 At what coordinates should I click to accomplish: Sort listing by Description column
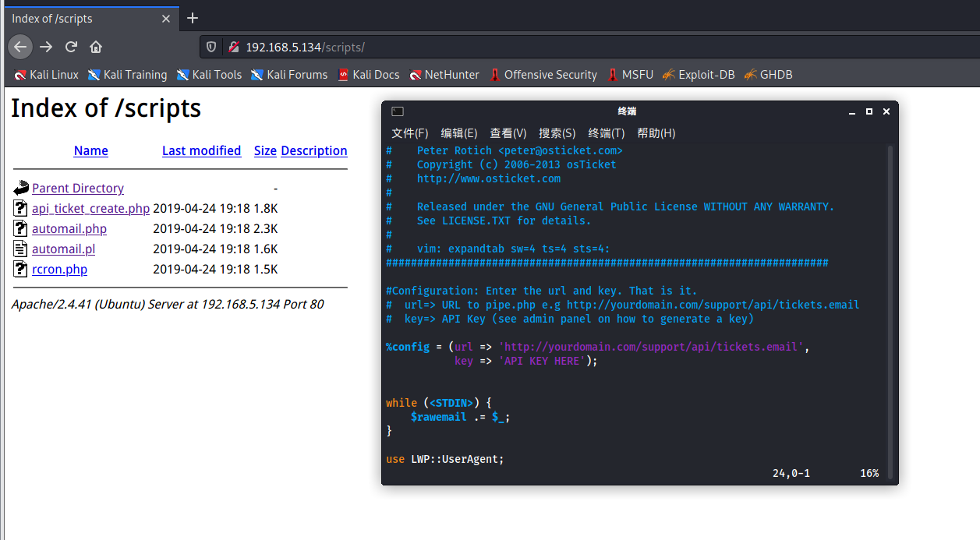(x=314, y=150)
